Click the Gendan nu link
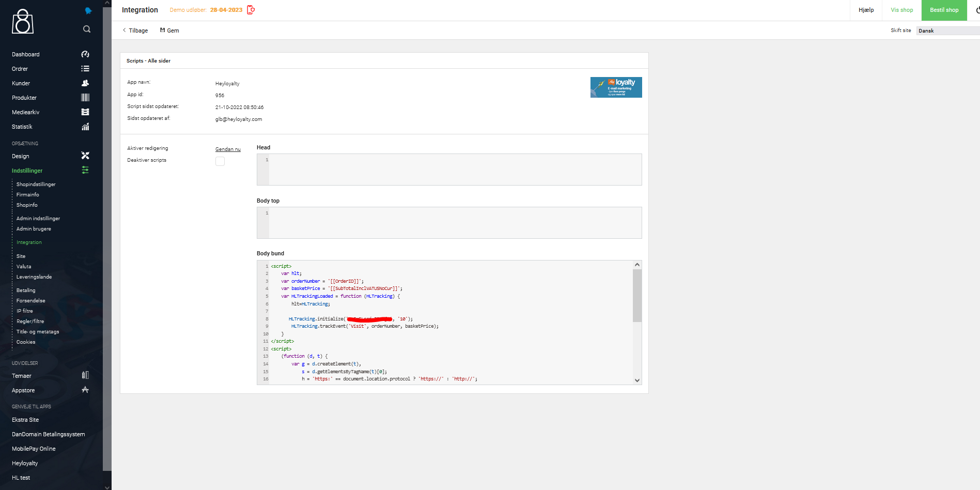 click(228, 149)
